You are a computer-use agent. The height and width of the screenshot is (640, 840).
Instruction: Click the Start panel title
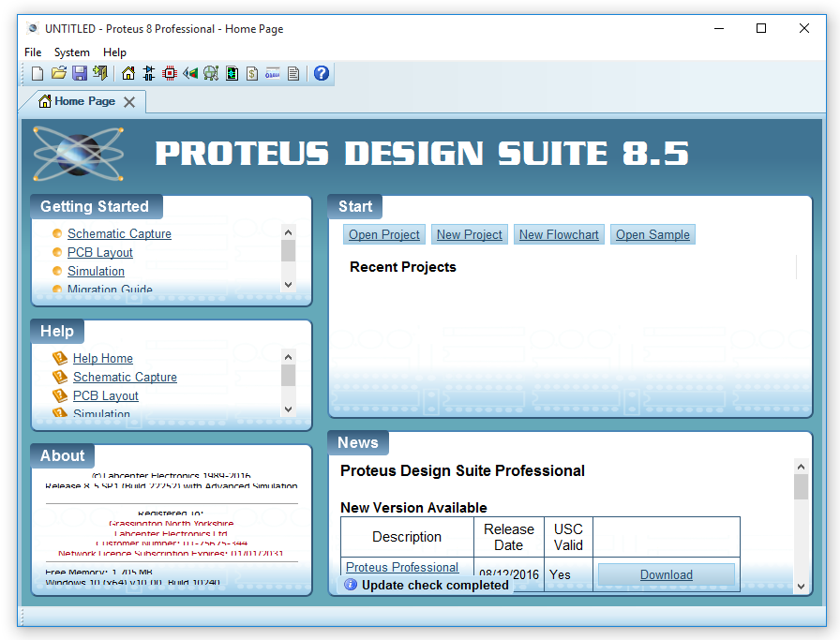(355, 206)
